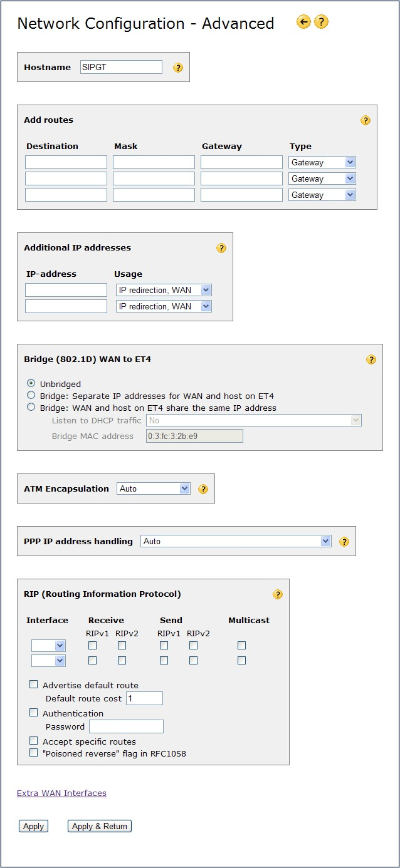Open first route Type dropdown
Image resolution: width=400 pixels, height=868 pixels.
[x=323, y=162]
